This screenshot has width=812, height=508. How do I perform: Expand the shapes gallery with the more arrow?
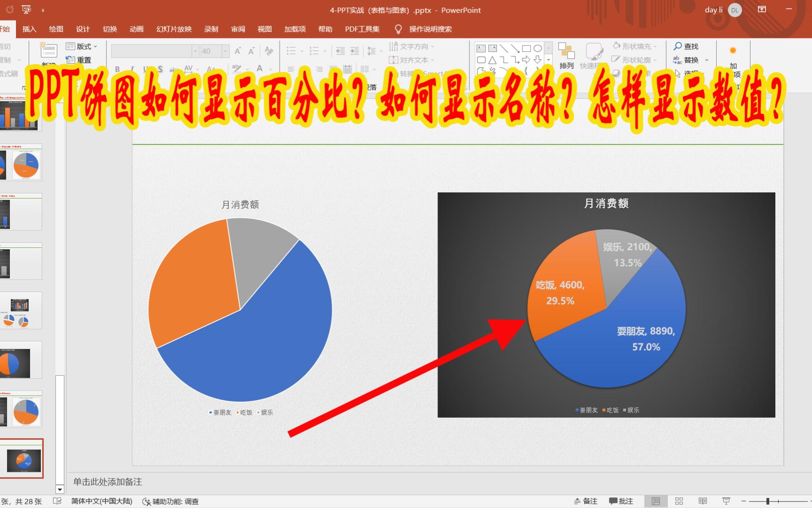tap(549, 60)
